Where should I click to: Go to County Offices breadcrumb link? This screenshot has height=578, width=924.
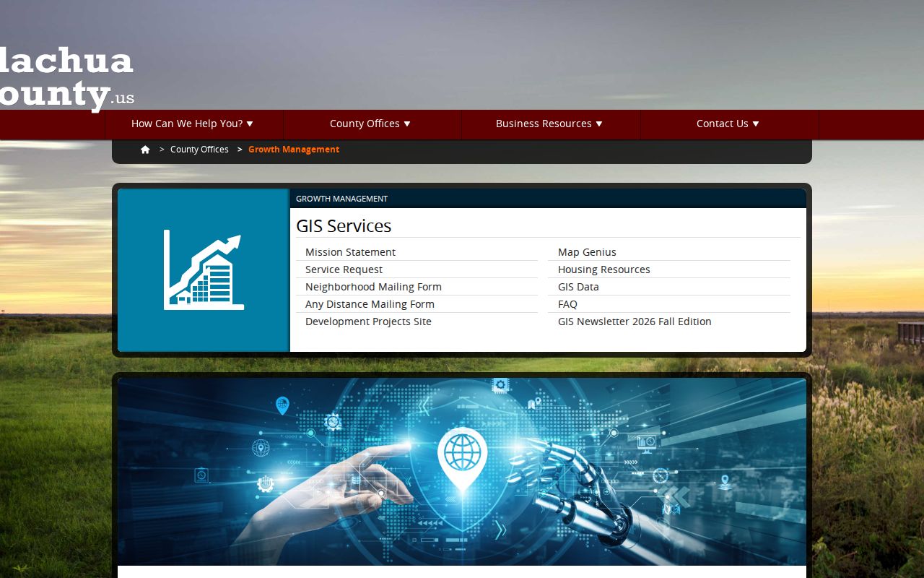(x=199, y=150)
